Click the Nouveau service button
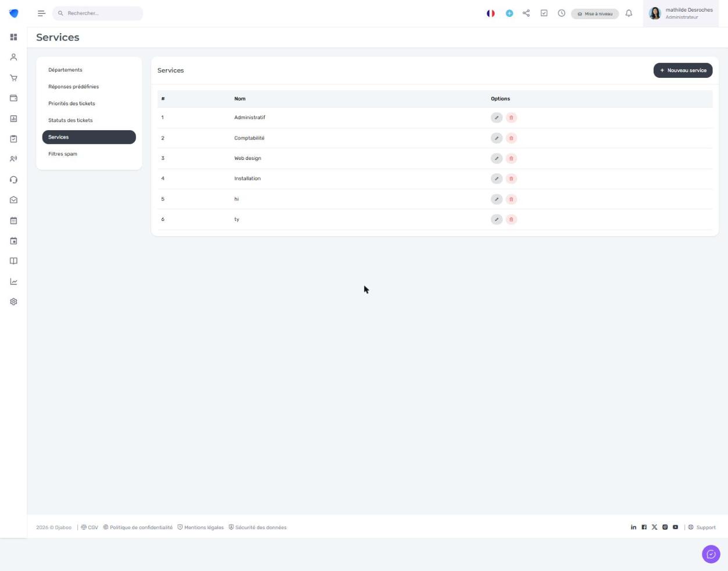The height and width of the screenshot is (571, 728). click(x=683, y=70)
